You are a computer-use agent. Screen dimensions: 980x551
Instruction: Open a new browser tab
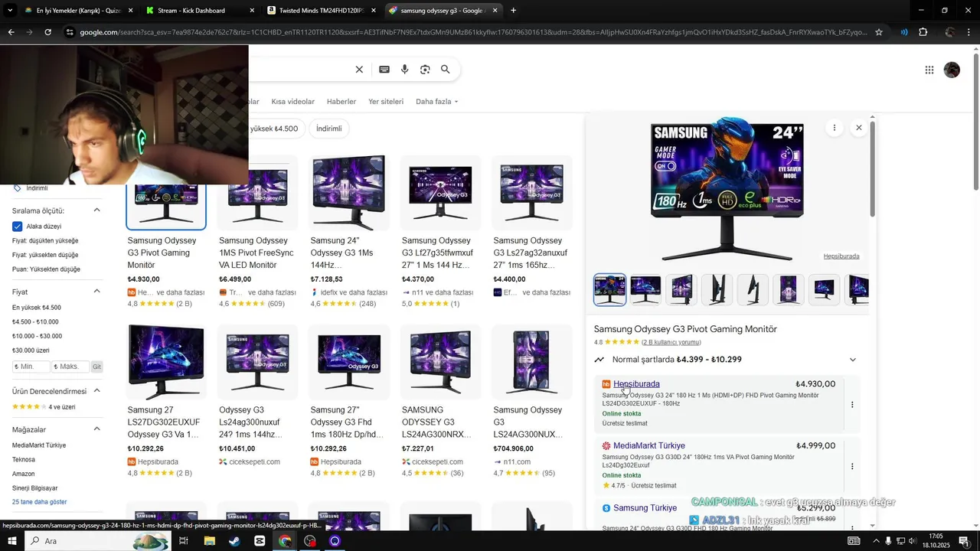point(513,11)
